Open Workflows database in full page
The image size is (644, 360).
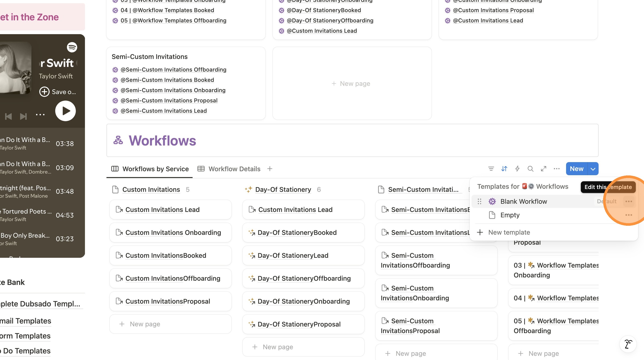point(544,169)
